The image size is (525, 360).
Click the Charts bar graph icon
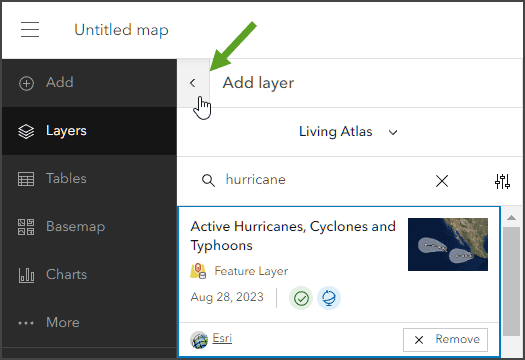[26, 275]
